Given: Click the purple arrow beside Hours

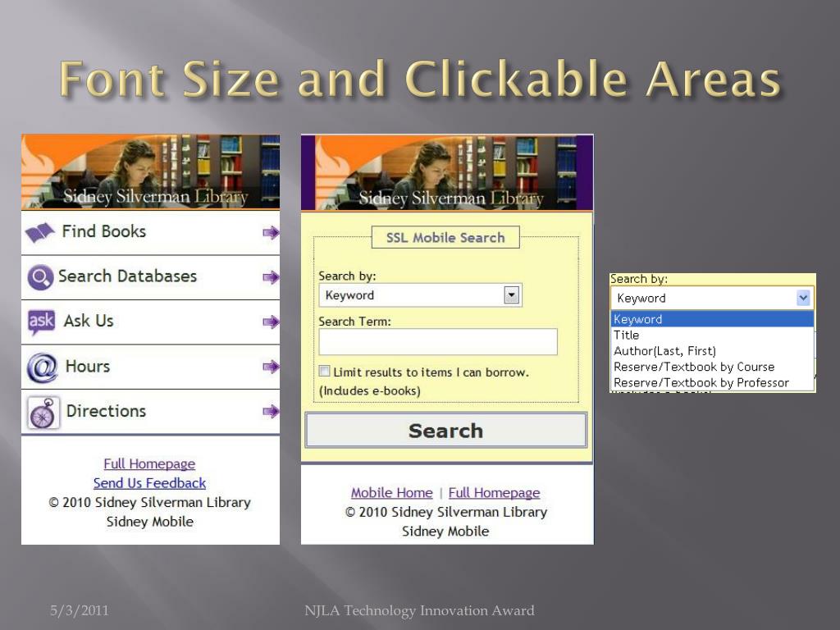Looking at the screenshot, I should [271, 367].
